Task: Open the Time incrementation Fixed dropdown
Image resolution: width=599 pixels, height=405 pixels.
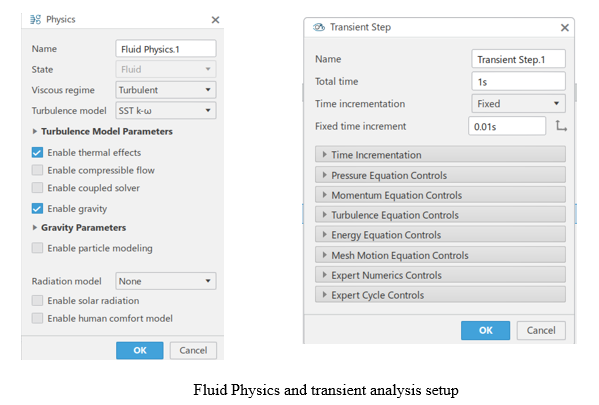Action: coord(518,104)
